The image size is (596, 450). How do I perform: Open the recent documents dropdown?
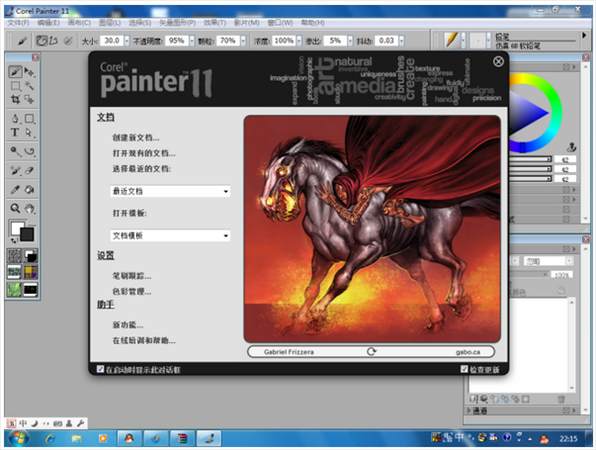[x=170, y=191]
